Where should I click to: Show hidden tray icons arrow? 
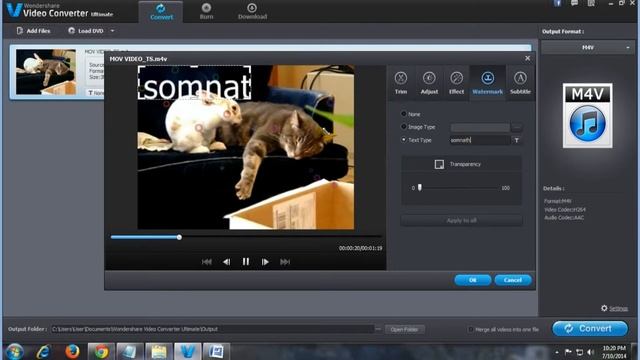pyautogui.click(x=557, y=352)
